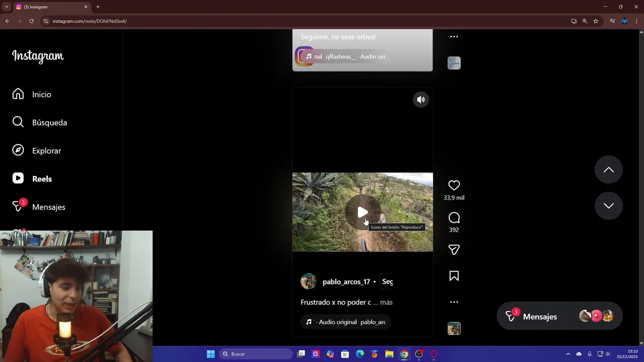Open Copilot from the taskbar
The width and height of the screenshot is (644, 362).
pos(330,354)
